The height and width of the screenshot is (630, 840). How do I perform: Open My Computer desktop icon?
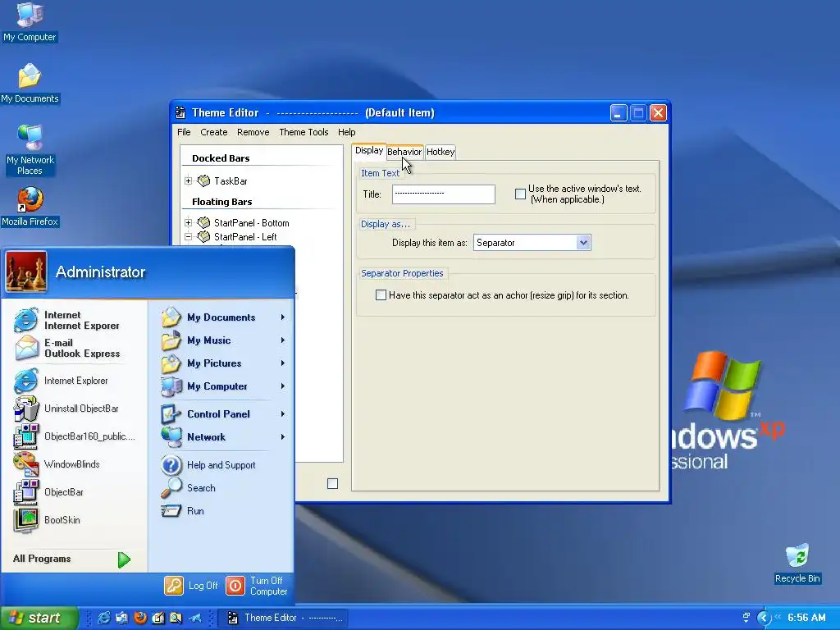pos(30,22)
